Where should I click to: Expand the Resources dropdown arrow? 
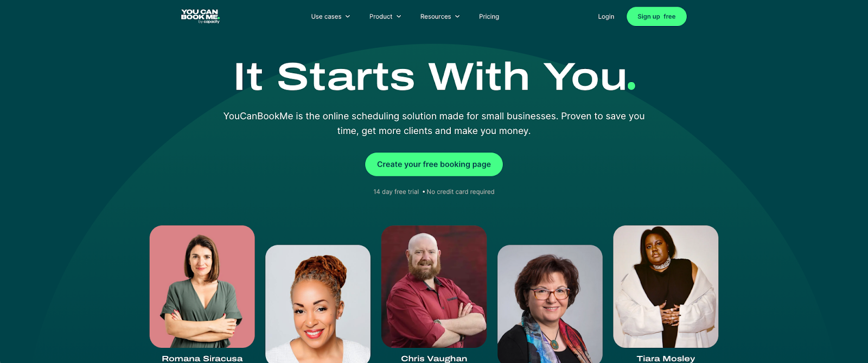click(457, 17)
